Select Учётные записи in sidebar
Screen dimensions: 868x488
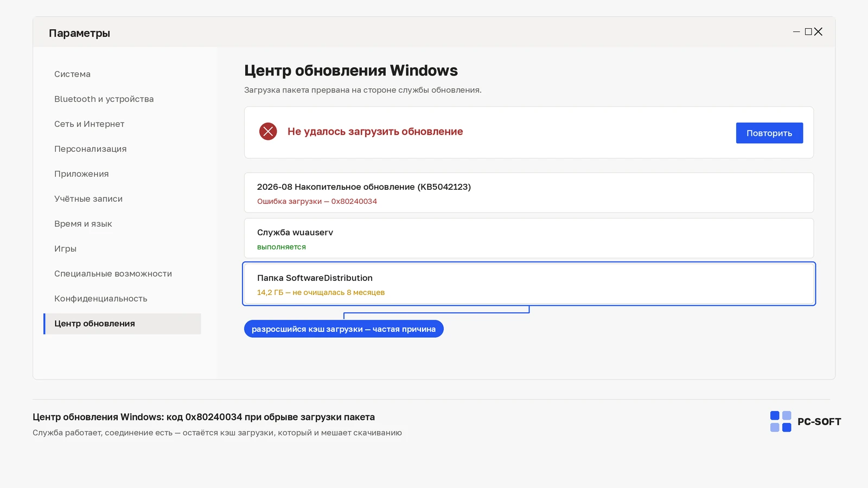[88, 199]
